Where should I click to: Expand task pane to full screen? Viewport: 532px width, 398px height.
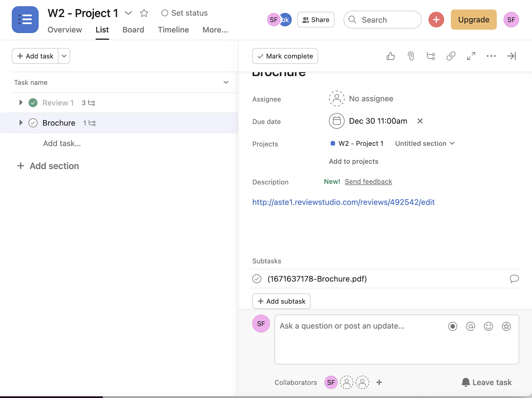click(x=471, y=56)
